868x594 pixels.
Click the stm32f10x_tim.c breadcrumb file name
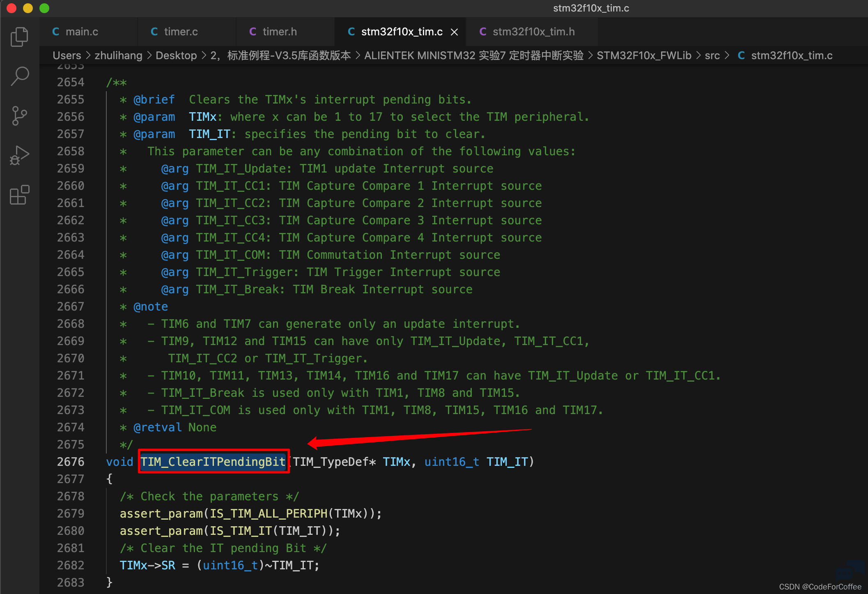(792, 55)
